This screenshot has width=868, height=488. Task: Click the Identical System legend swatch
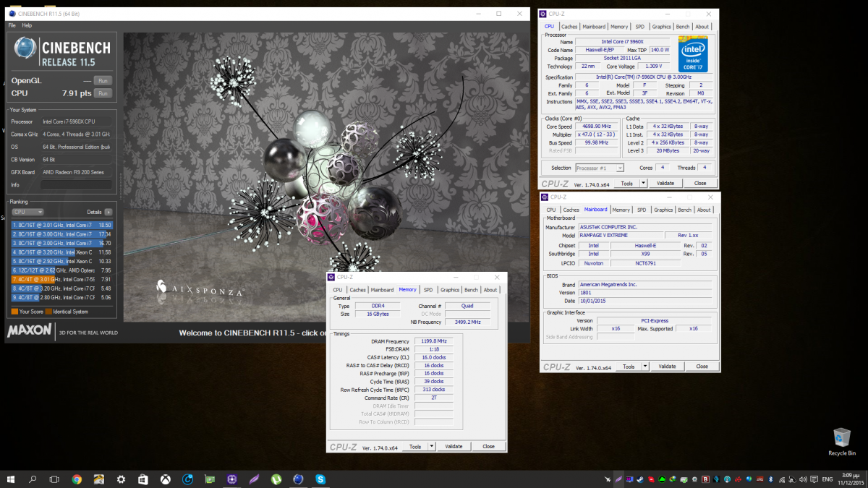click(48, 312)
